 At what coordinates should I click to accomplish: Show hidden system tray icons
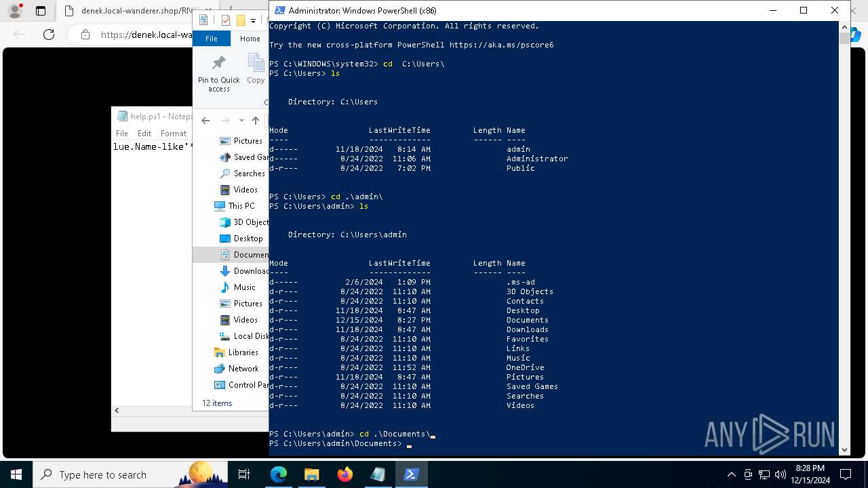pyautogui.click(x=731, y=474)
